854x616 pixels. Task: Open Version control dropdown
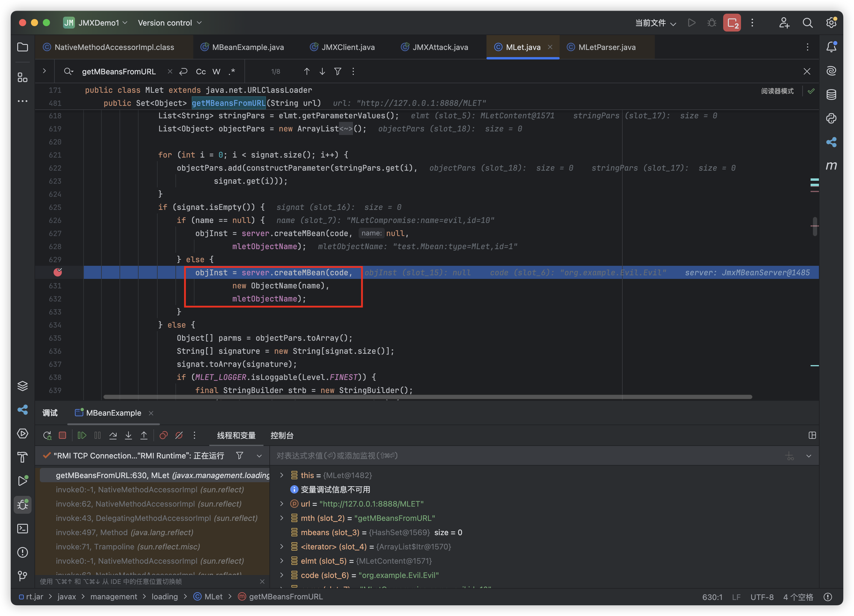[170, 23]
